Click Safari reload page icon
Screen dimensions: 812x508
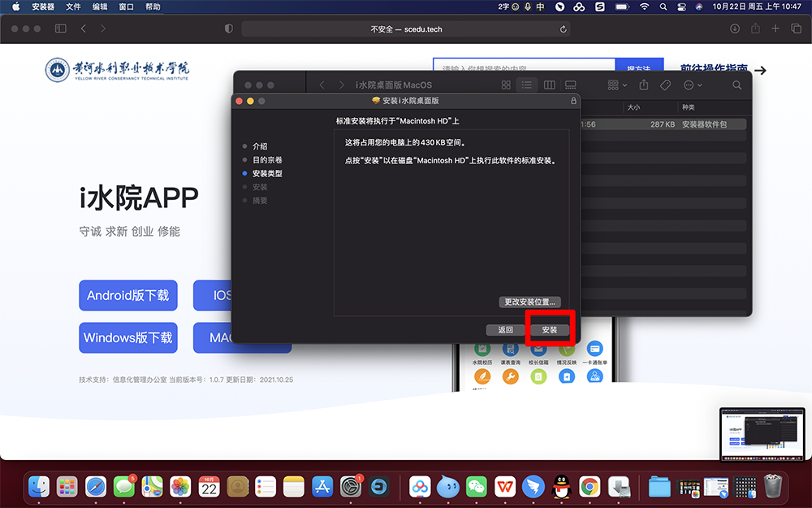coord(564,29)
